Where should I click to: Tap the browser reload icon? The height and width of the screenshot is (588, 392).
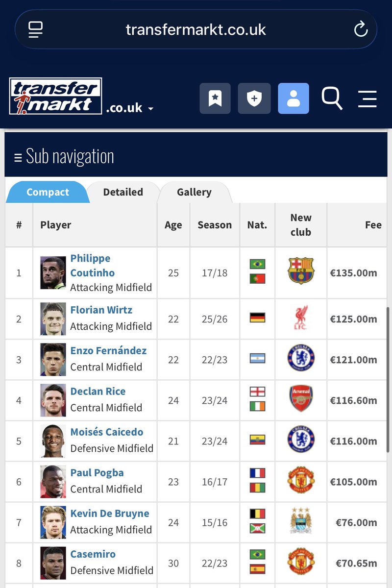pyautogui.click(x=361, y=29)
